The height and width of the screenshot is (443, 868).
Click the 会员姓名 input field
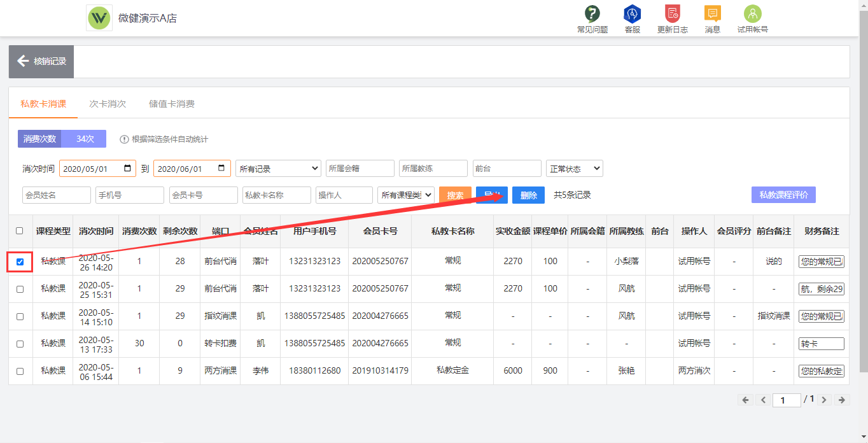coord(57,195)
